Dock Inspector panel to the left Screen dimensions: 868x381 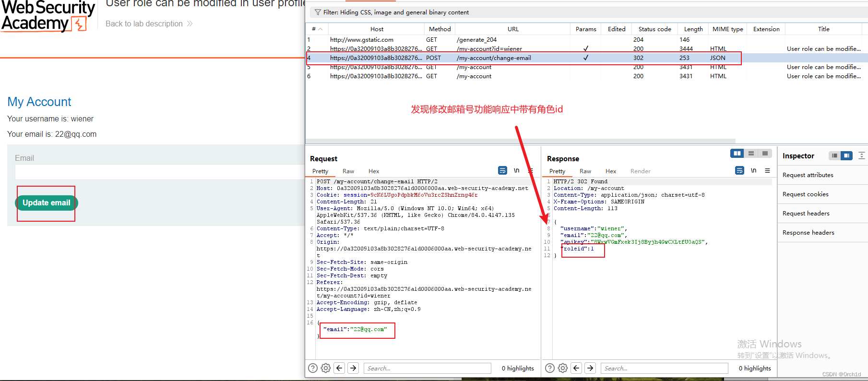pos(834,155)
